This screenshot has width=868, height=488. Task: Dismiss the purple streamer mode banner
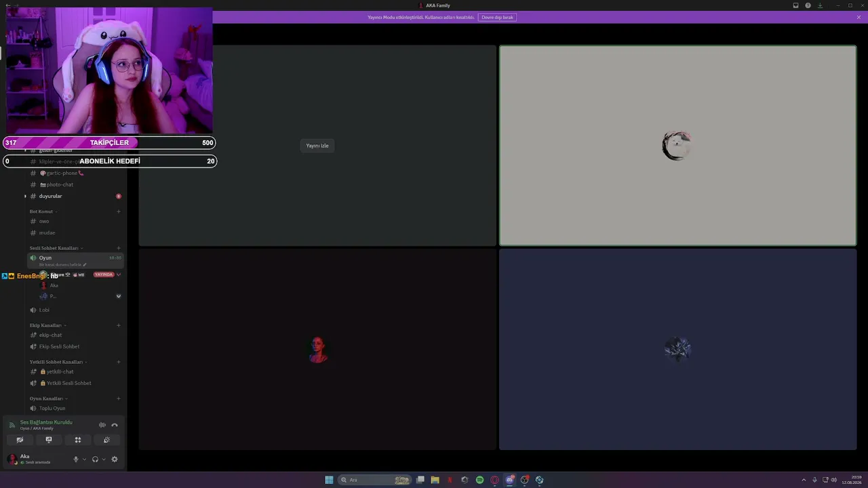point(859,17)
